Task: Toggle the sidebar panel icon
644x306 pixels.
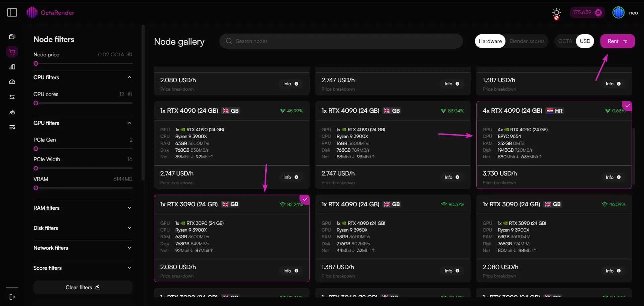Action: pos(12,13)
